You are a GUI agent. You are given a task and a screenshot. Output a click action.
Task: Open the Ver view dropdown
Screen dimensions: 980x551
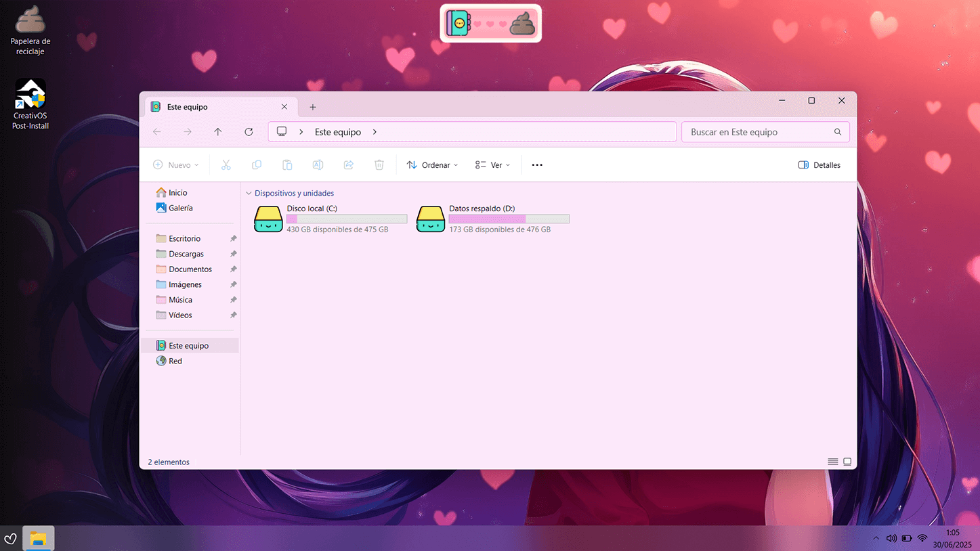pyautogui.click(x=492, y=165)
